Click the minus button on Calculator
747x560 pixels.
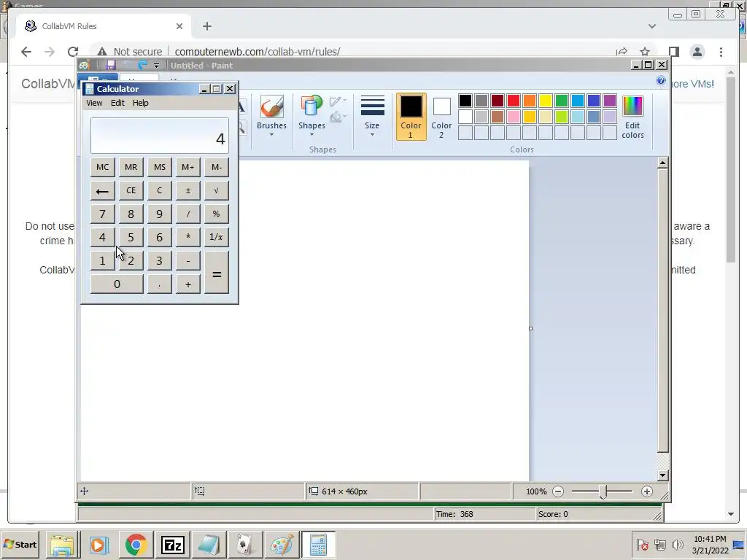click(188, 260)
